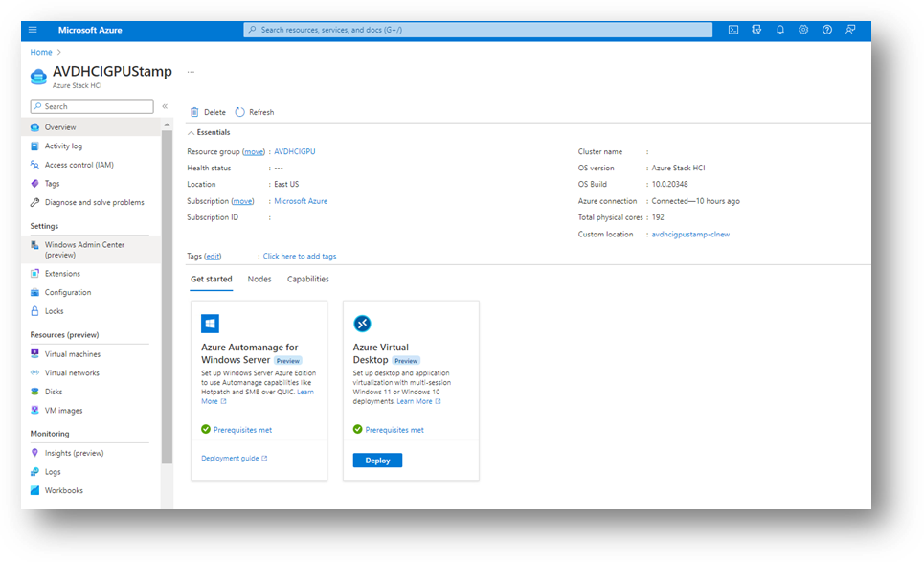Click Prerequisites met in Azure Automanage card
This screenshot has width=924, height=562.
tap(243, 430)
